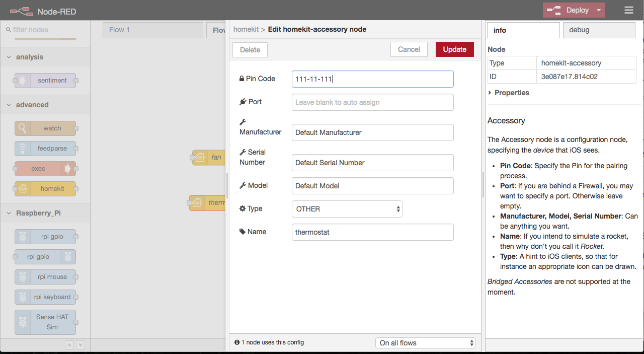The image size is (644, 354).
Task: Click the plug icon beside Port
Action: [x=243, y=102]
